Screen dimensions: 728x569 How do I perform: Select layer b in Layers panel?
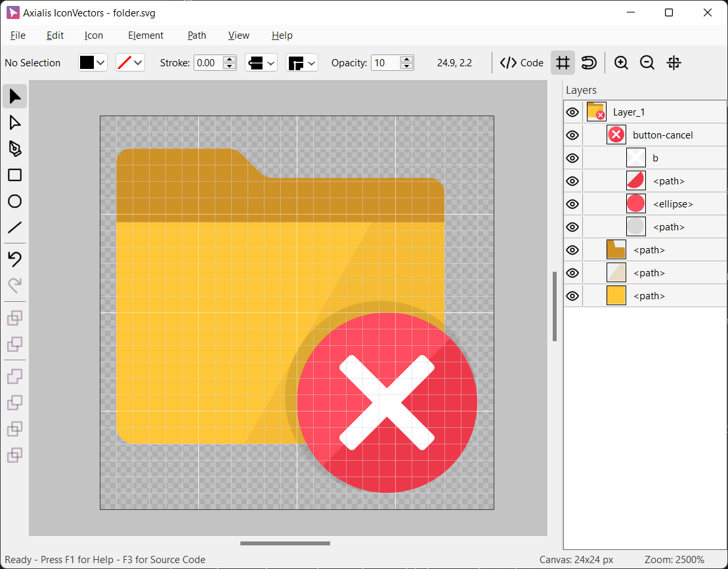(655, 158)
